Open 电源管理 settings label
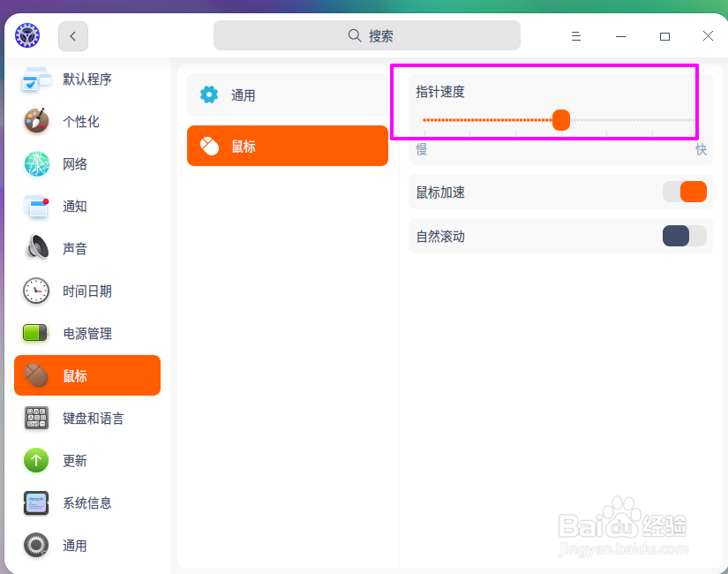The width and height of the screenshot is (728, 574). [x=87, y=334]
